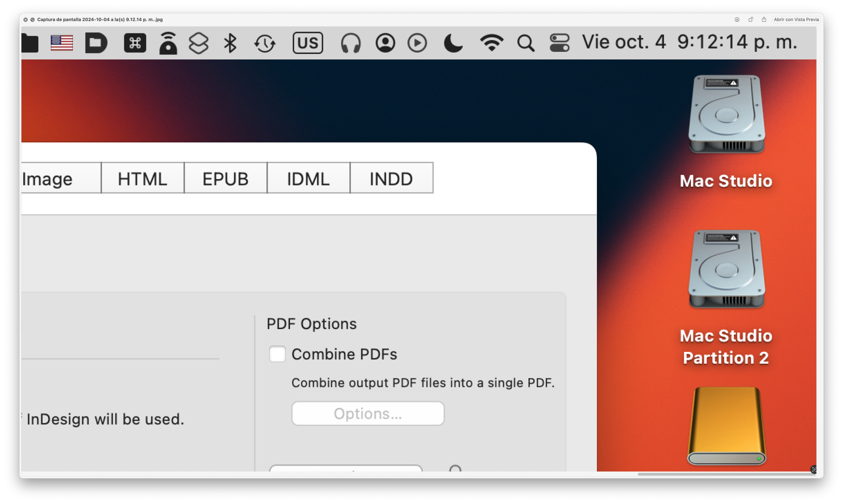843x504 pixels.
Task: Click Abrir con Vista Previa button
Action: pyautogui.click(x=796, y=19)
